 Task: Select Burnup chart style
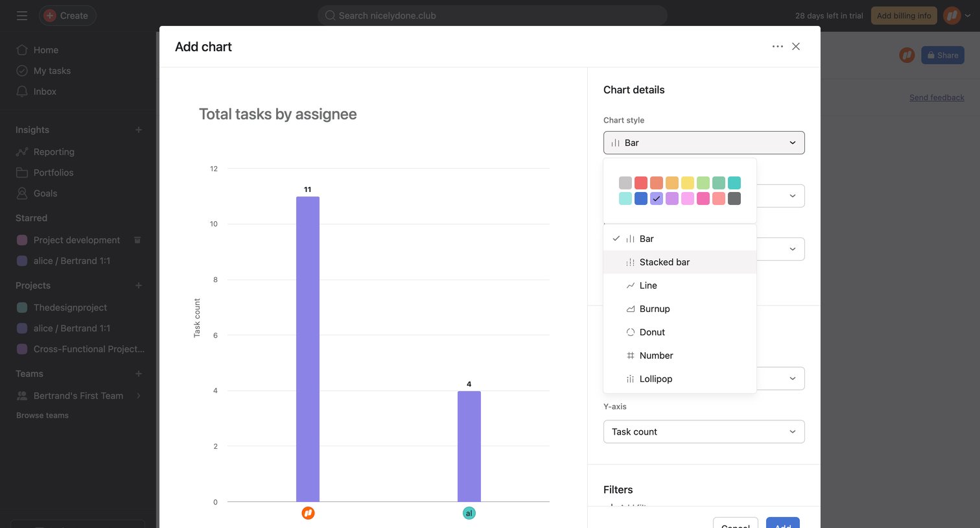pos(680,309)
